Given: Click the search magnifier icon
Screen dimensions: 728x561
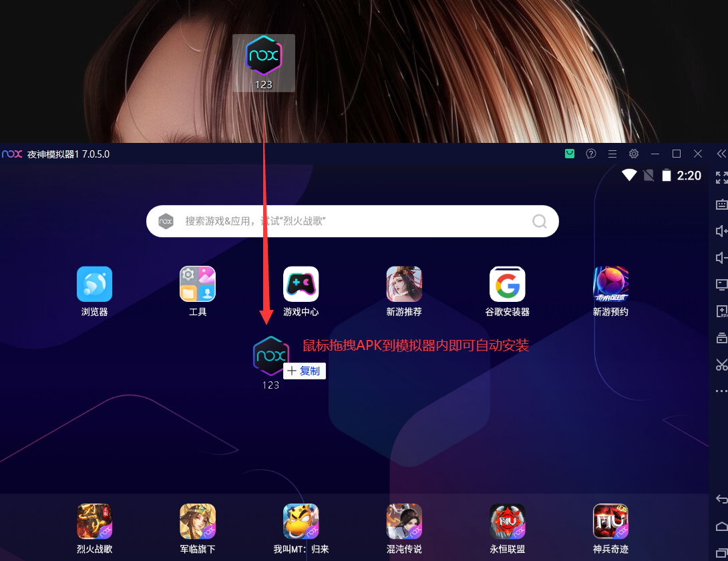Looking at the screenshot, I should 539,221.
